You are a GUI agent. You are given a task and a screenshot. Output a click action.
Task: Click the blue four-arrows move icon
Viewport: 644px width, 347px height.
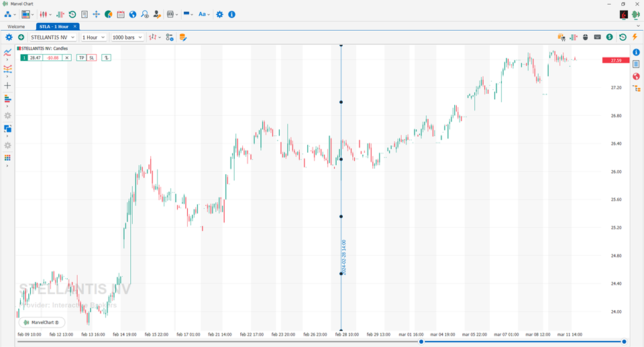[96, 14]
